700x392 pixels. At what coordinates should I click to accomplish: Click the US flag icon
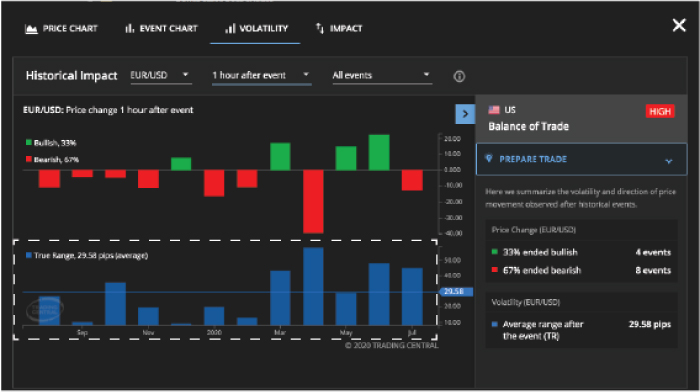click(x=494, y=110)
